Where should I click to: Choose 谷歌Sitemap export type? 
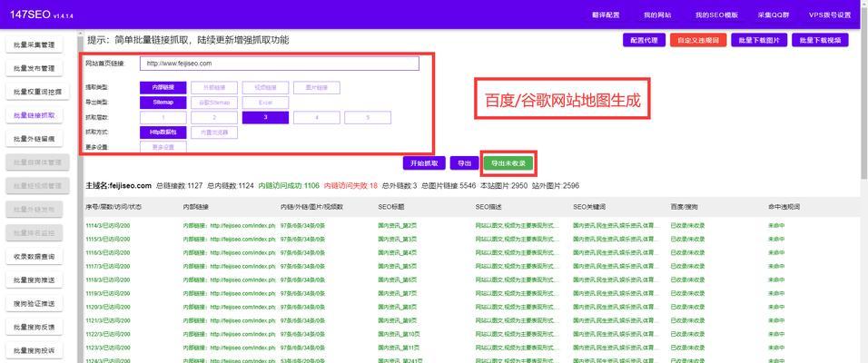[x=214, y=103]
